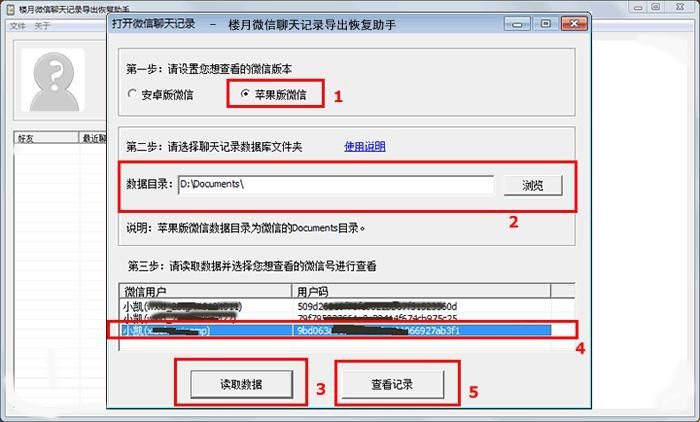Click the 好友 column header in main window

click(46, 138)
